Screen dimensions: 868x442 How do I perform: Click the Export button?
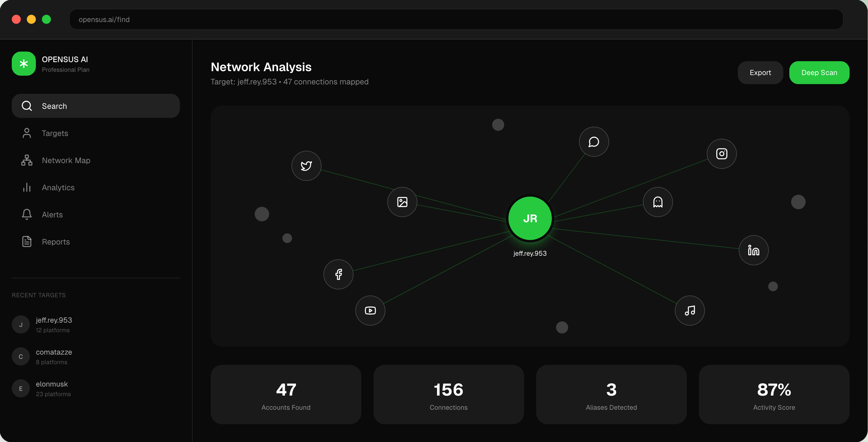760,72
